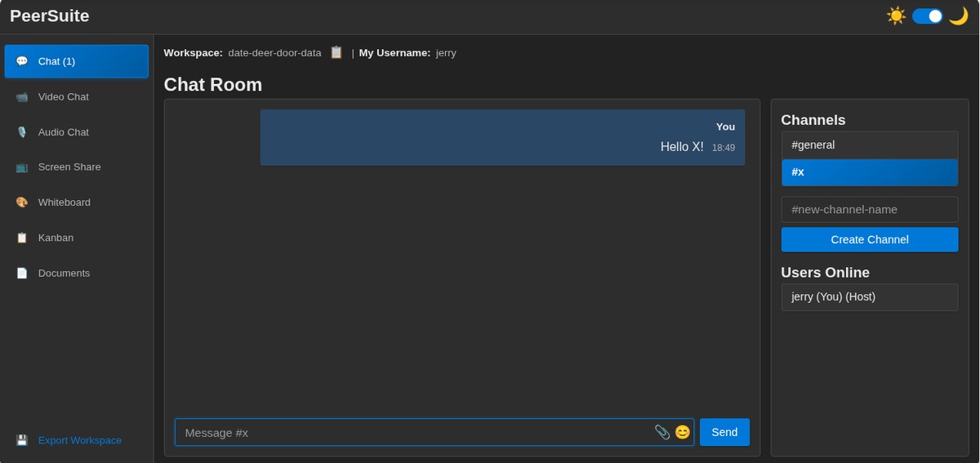The height and width of the screenshot is (463, 980).
Task: Click the Whiteboard palette icon
Action: [22, 203]
